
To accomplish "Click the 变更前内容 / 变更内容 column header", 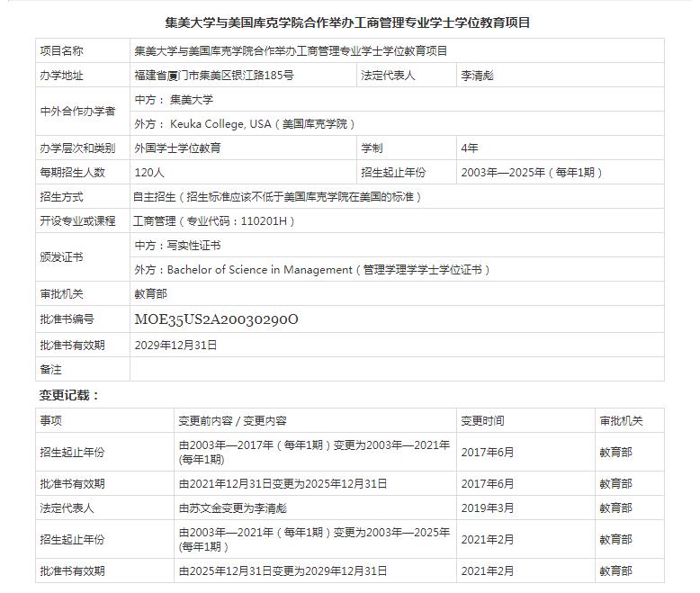I will point(233,420).
